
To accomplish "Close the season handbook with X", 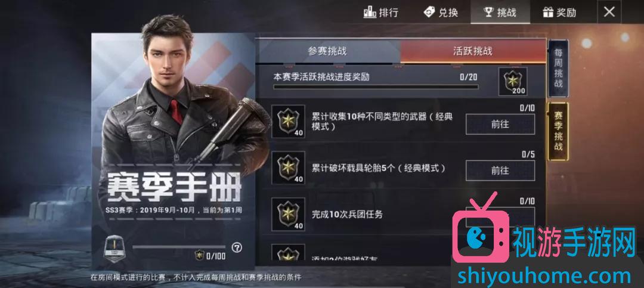I will coord(609,12).
